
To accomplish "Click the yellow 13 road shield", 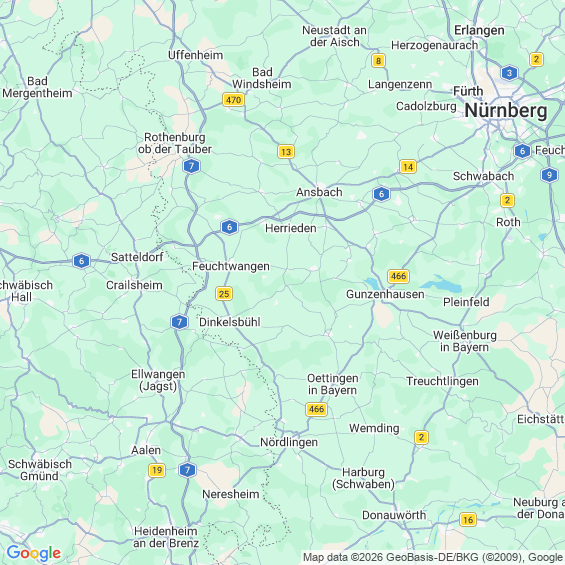I will (x=286, y=152).
